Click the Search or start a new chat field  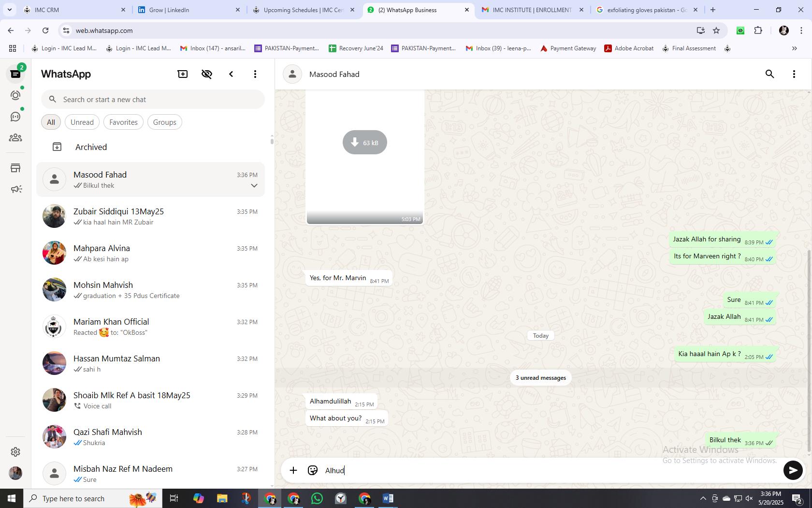153,100
